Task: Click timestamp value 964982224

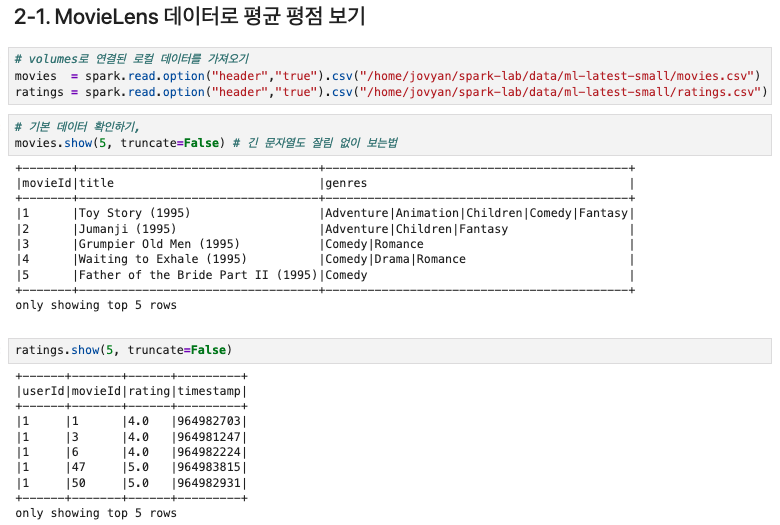Action: click(209, 452)
